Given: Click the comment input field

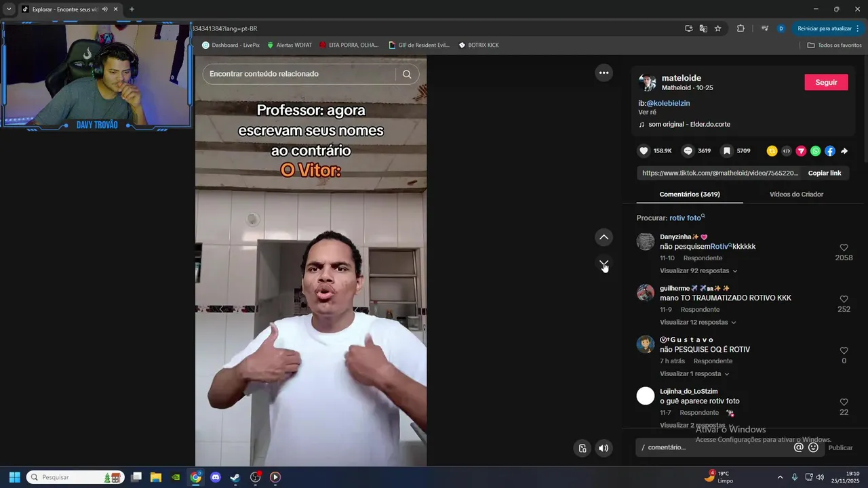Looking at the screenshot, I should 715,447.
